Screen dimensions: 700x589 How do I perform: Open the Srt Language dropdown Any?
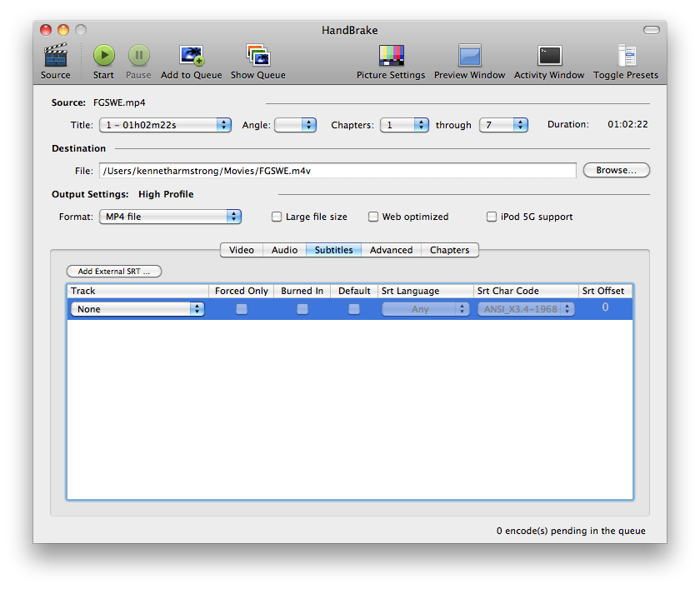(426, 309)
